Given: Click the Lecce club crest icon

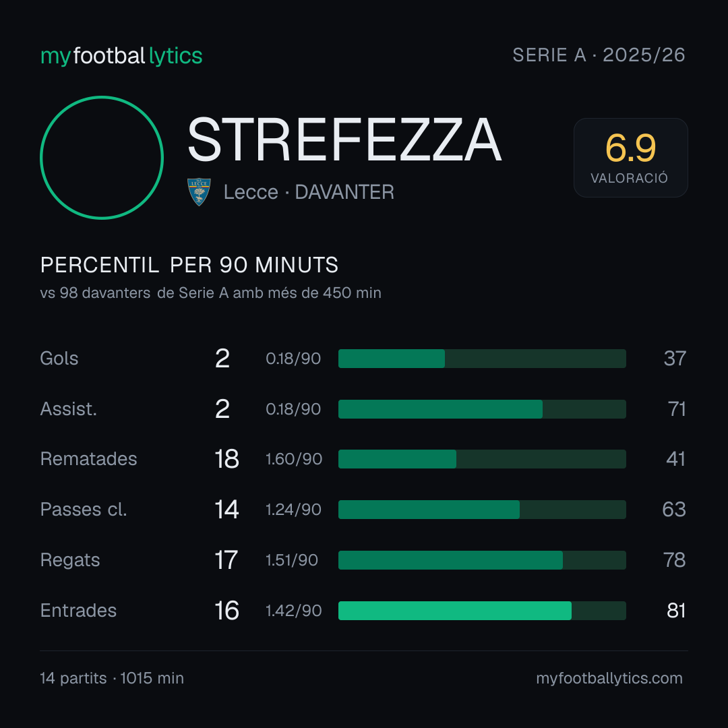Looking at the screenshot, I should (199, 191).
